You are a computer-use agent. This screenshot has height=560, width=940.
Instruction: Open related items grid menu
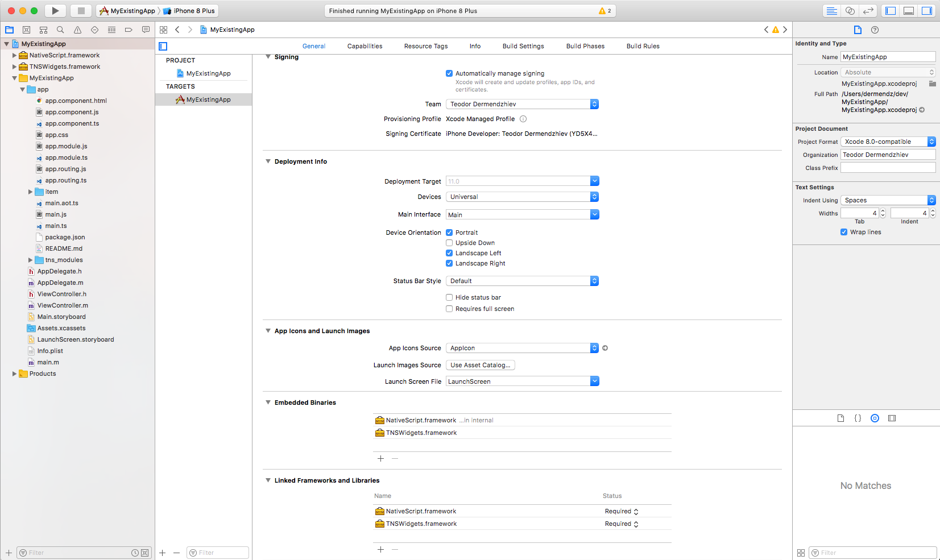pyautogui.click(x=163, y=30)
